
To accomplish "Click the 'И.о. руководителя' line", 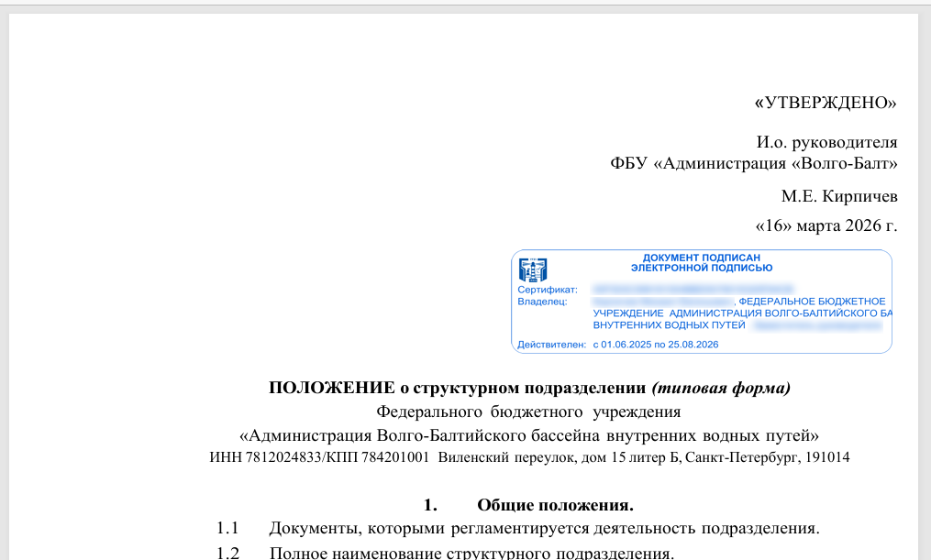I will point(826,142).
